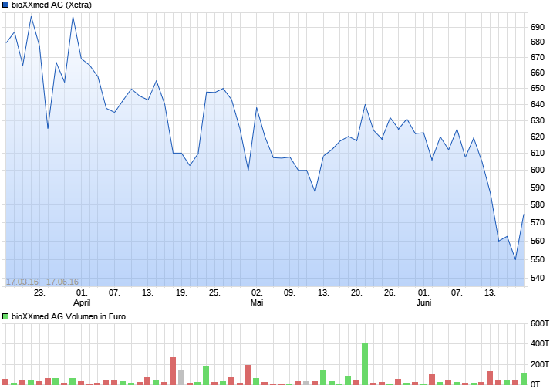Click the 640 price axis label

click(538, 105)
